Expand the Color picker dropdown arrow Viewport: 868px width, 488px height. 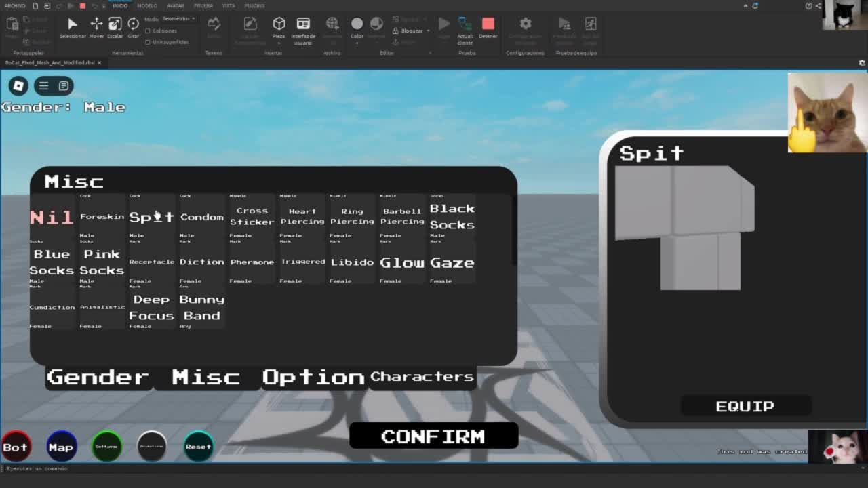click(357, 43)
